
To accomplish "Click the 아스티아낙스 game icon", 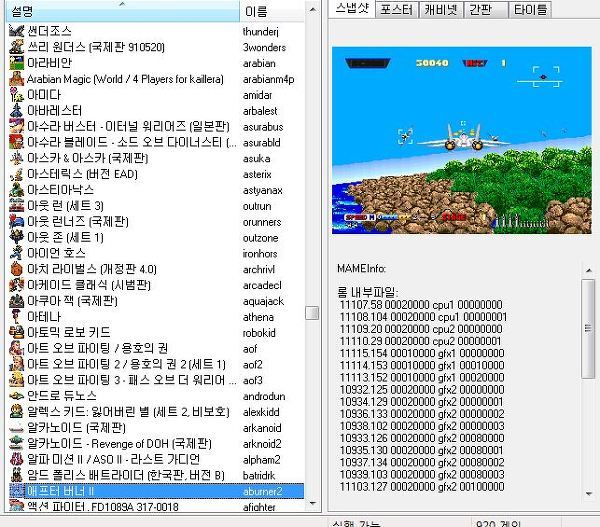I will [x=16, y=190].
